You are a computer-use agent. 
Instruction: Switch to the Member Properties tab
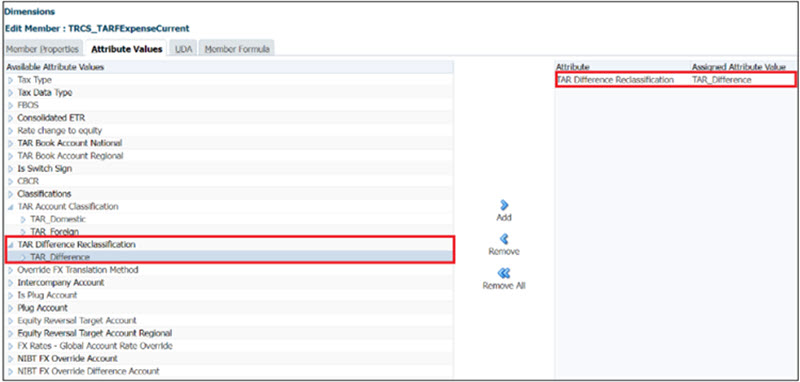click(42, 49)
